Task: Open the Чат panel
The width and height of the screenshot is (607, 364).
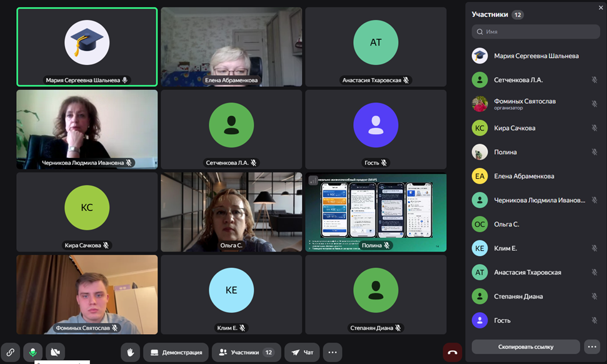Action: 303,352
